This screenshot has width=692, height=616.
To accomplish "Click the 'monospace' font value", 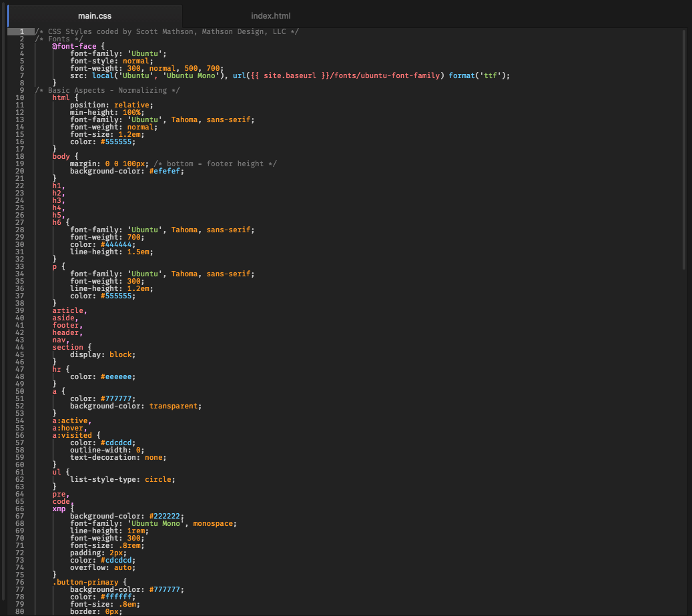I will click(213, 524).
